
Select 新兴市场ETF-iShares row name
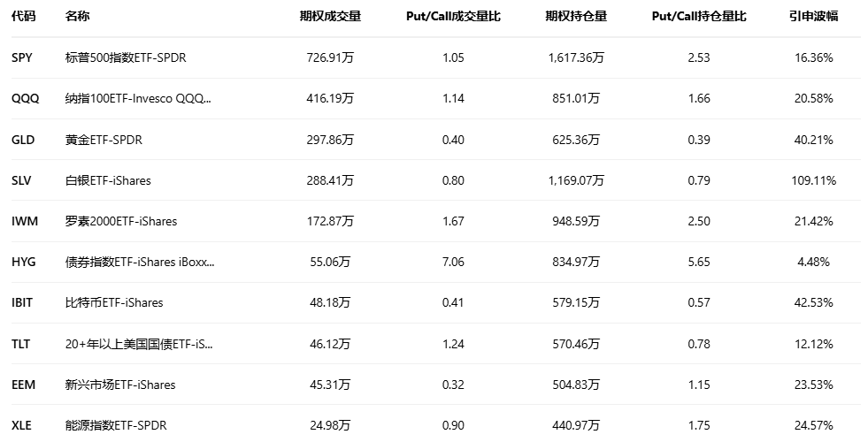tap(120, 385)
